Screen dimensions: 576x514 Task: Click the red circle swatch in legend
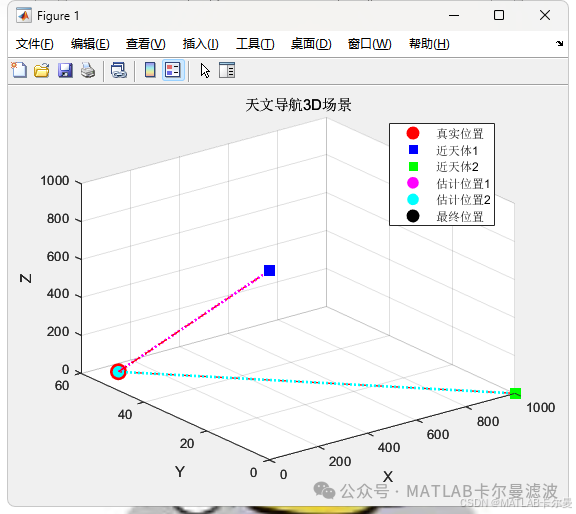413,133
